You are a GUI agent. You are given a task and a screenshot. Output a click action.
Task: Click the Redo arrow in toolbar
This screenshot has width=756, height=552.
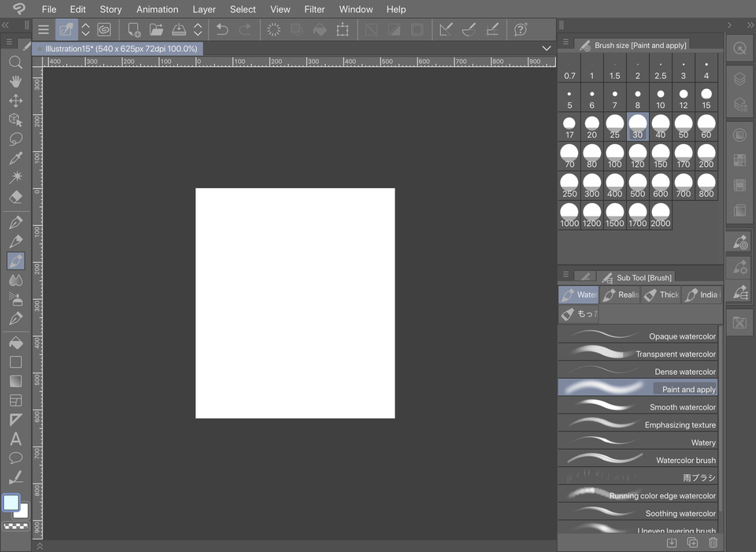tap(245, 29)
